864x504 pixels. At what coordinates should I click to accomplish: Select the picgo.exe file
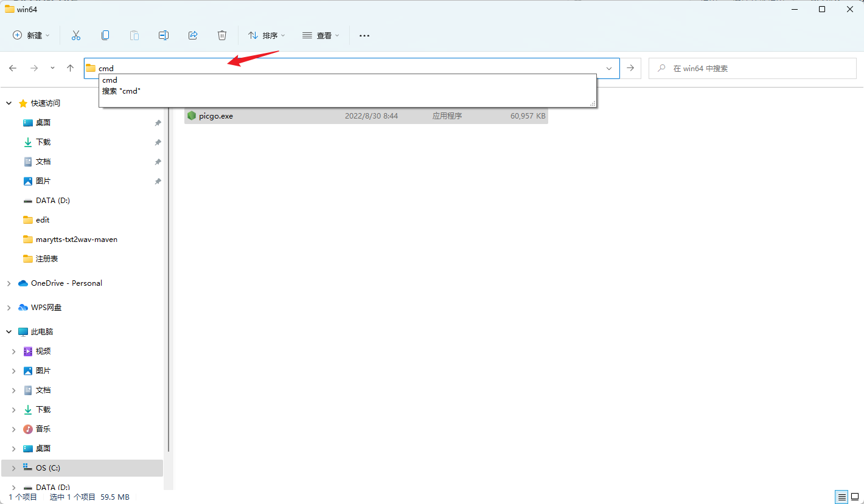pos(366,116)
